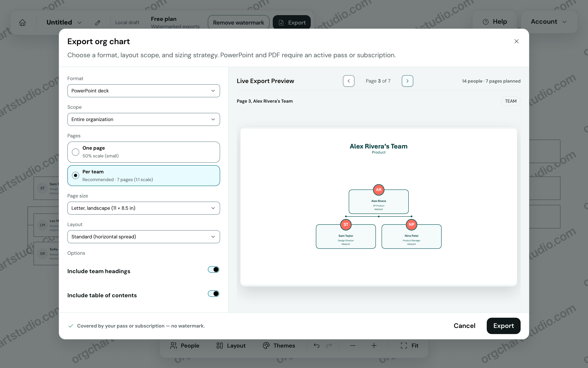The width and height of the screenshot is (588, 368).
Task: Click the ST avatar in preview
Action: [346, 224]
